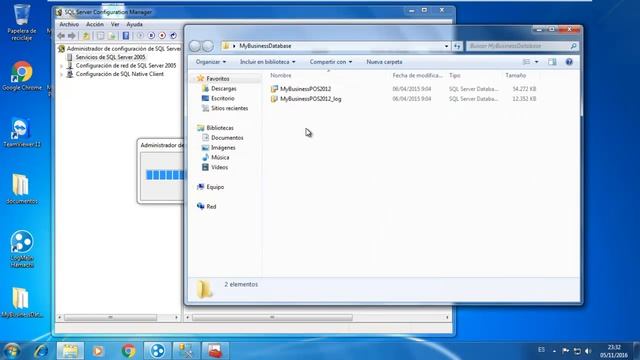This screenshot has height=360, width=640.
Task: Click the Nueva carpeta button
Action: 384,62
